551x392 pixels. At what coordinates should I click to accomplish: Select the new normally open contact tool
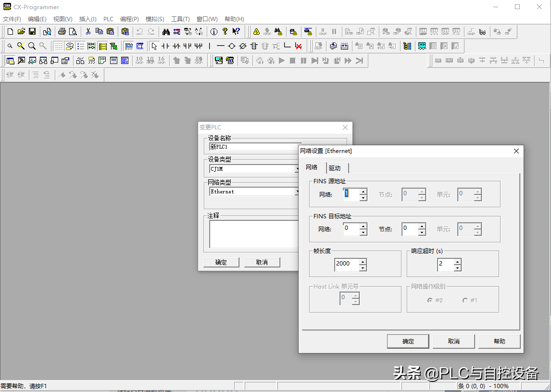point(165,46)
